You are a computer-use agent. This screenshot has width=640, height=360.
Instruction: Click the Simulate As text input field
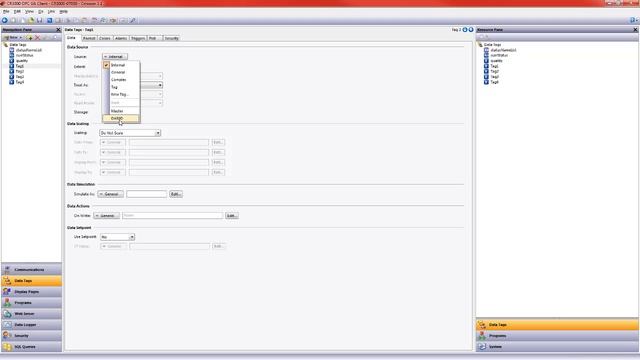[147, 194]
